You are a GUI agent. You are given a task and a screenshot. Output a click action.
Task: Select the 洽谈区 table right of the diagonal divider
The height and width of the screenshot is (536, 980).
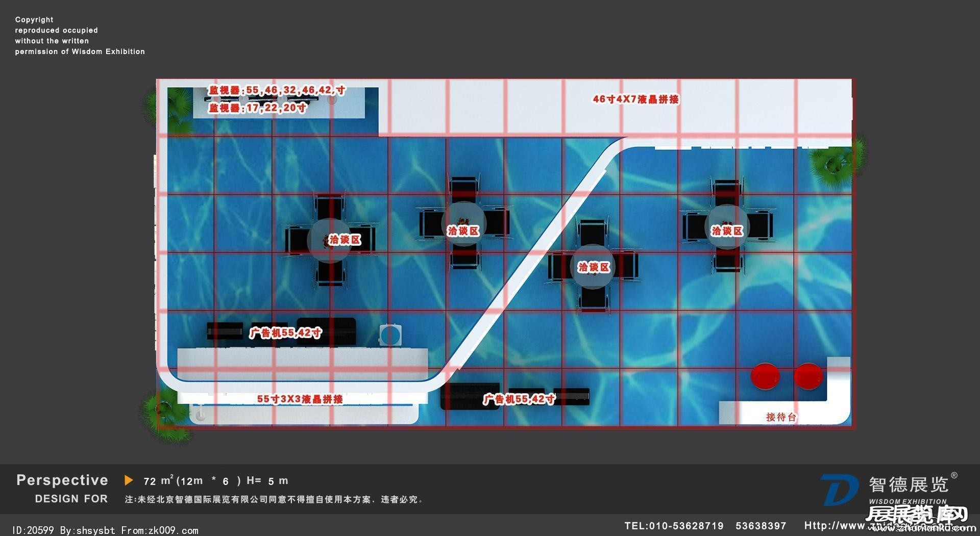click(x=593, y=267)
